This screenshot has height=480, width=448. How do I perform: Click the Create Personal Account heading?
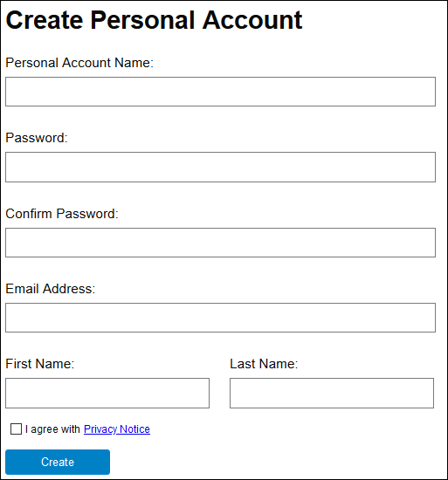click(x=154, y=20)
